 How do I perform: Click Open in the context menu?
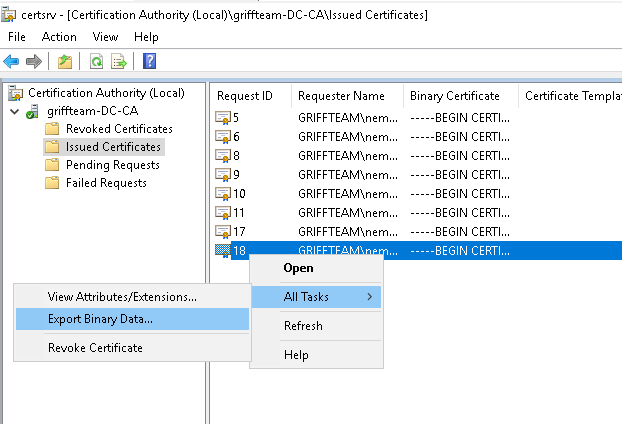click(x=298, y=268)
